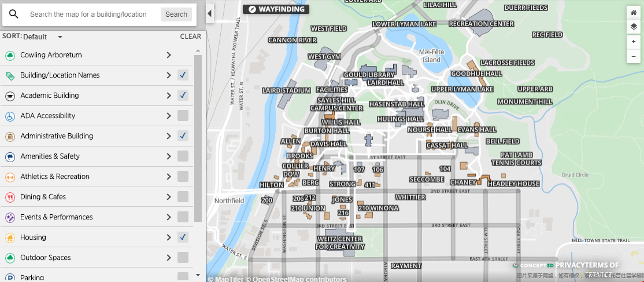Screen dimensions: 644x282
Task: Uncheck the Housing checkbox
Action: pyautogui.click(x=183, y=237)
